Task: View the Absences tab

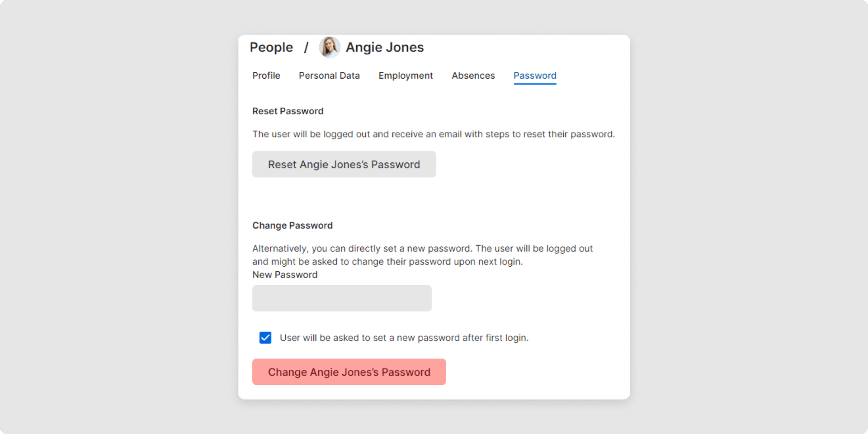Action: pyautogui.click(x=473, y=75)
